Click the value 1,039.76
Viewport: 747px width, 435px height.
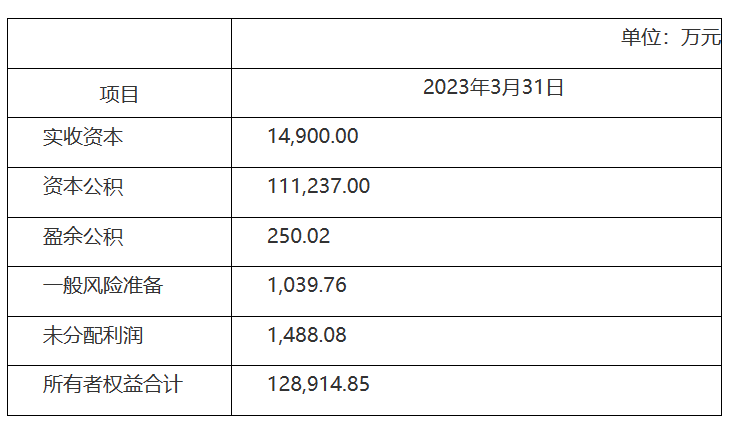pos(307,285)
